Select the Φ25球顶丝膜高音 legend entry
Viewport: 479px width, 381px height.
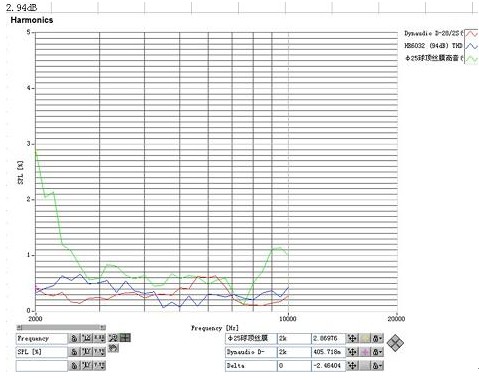(x=434, y=58)
